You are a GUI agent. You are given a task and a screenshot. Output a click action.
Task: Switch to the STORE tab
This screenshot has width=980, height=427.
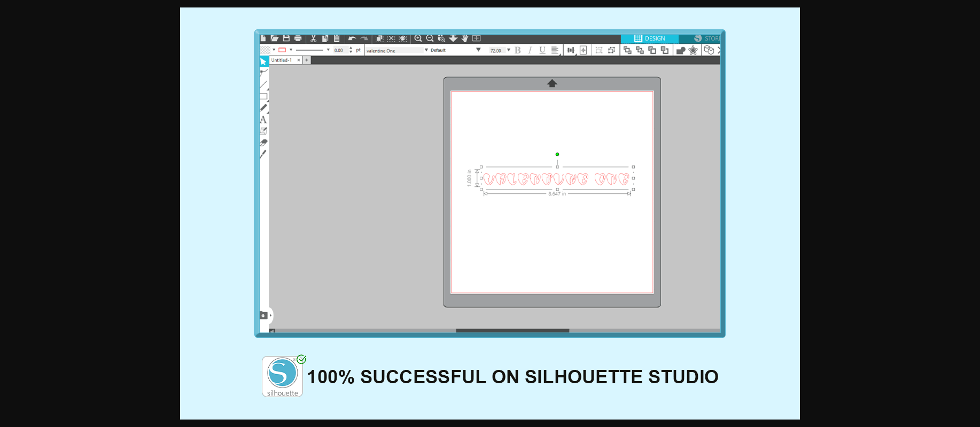[700, 38]
